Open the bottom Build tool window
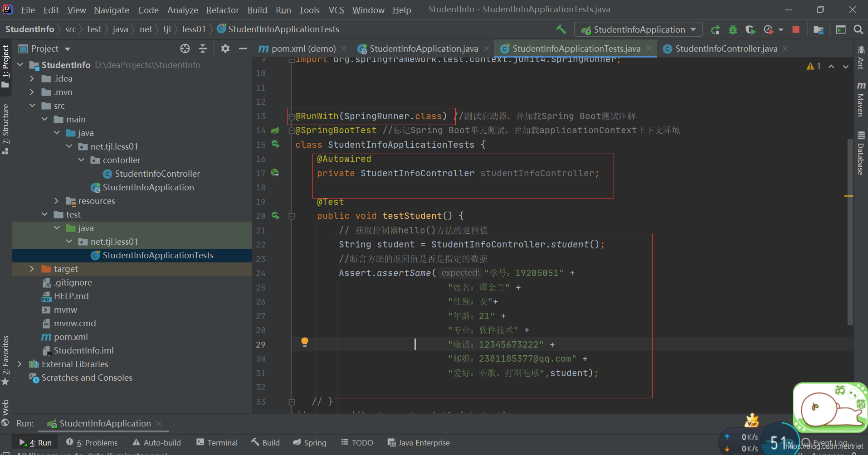Screen dimensions: 868x455 265,442
